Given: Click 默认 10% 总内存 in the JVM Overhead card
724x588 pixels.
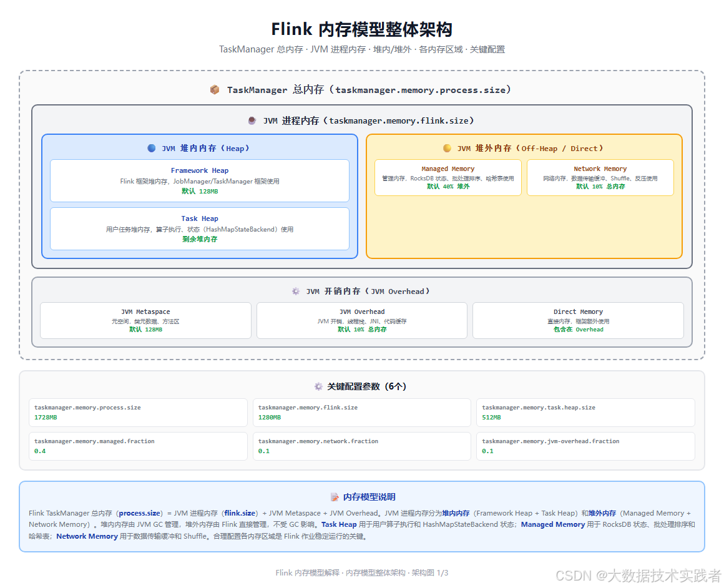Looking at the screenshot, I should pos(362,330).
